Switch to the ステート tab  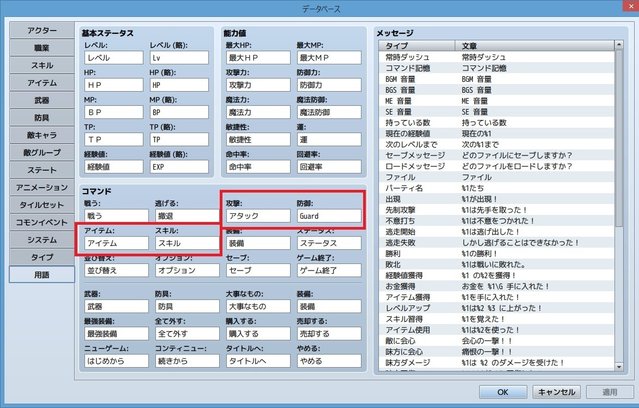(42, 170)
